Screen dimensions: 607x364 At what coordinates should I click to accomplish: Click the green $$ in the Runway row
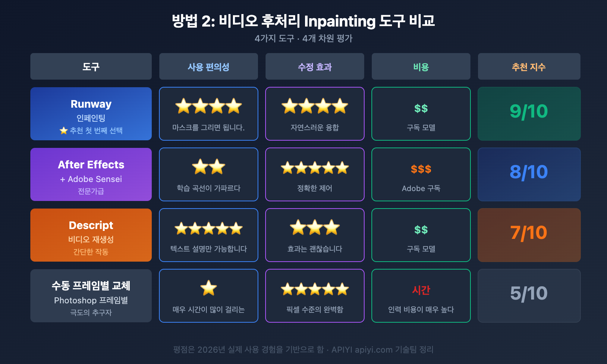pos(421,109)
